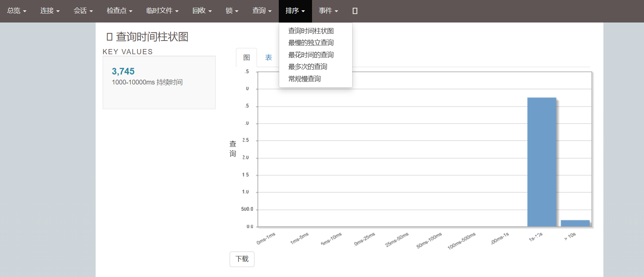Expand the 检查点 menu
Screen dimensions: 644x277
coord(119,11)
